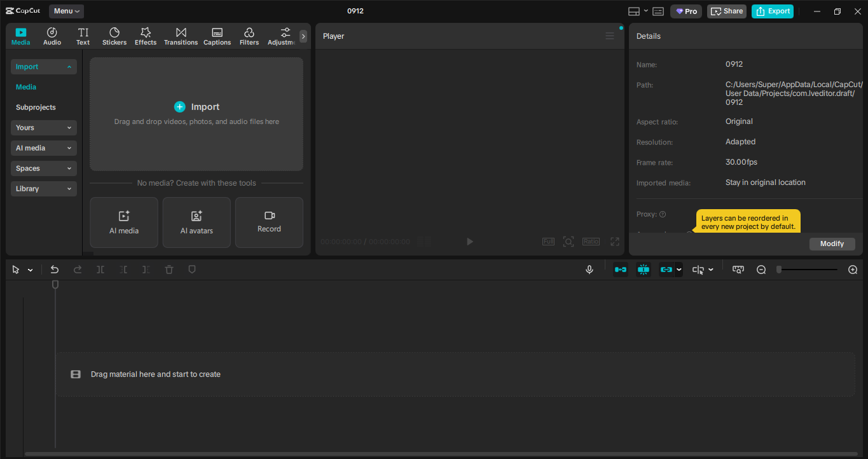Click the Export button
The image size is (868, 459).
point(772,11)
